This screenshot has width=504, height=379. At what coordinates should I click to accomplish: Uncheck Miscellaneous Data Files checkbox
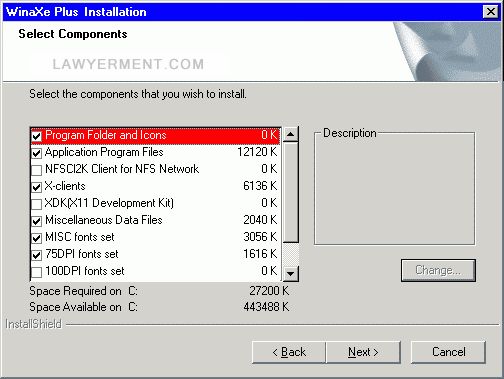tap(36, 221)
